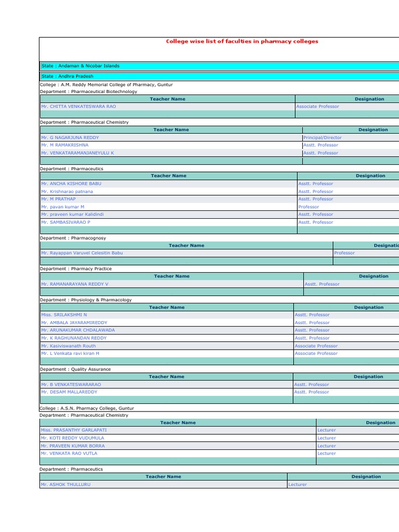Open teacher Mr. Krishnarao patnana
399x532 pixels.
click(x=67, y=192)
